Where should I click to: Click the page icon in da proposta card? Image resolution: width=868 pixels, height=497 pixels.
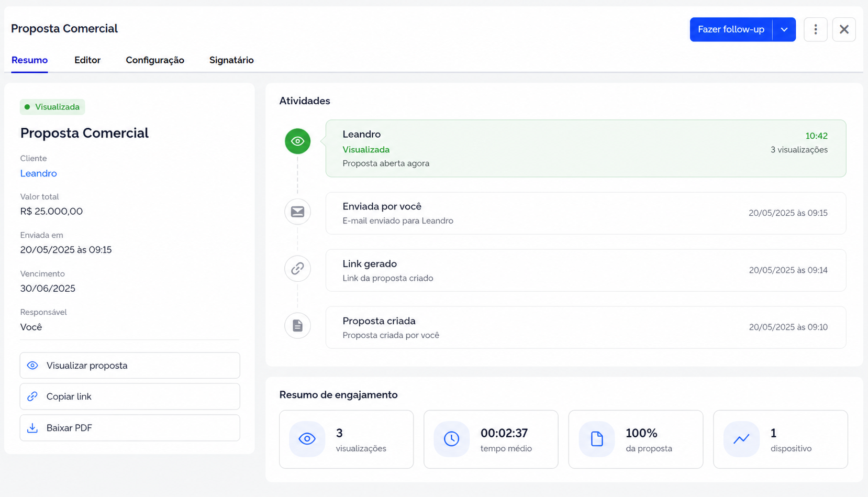coord(597,439)
